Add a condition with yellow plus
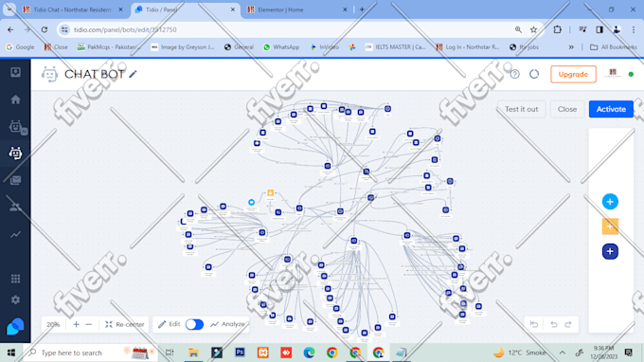The height and width of the screenshot is (362, 644). (x=610, y=226)
